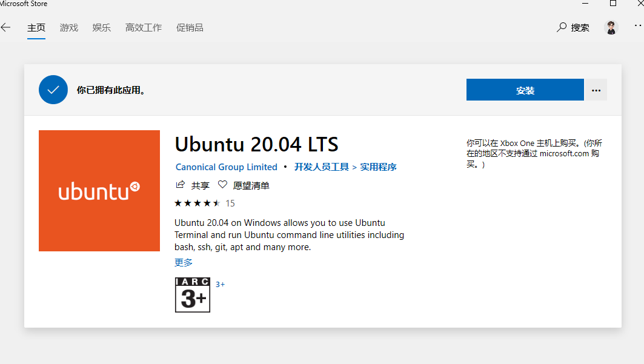This screenshot has height=364, width=644.
Task: Minimize the Microsoft Store window
Action: pos(585,3)
